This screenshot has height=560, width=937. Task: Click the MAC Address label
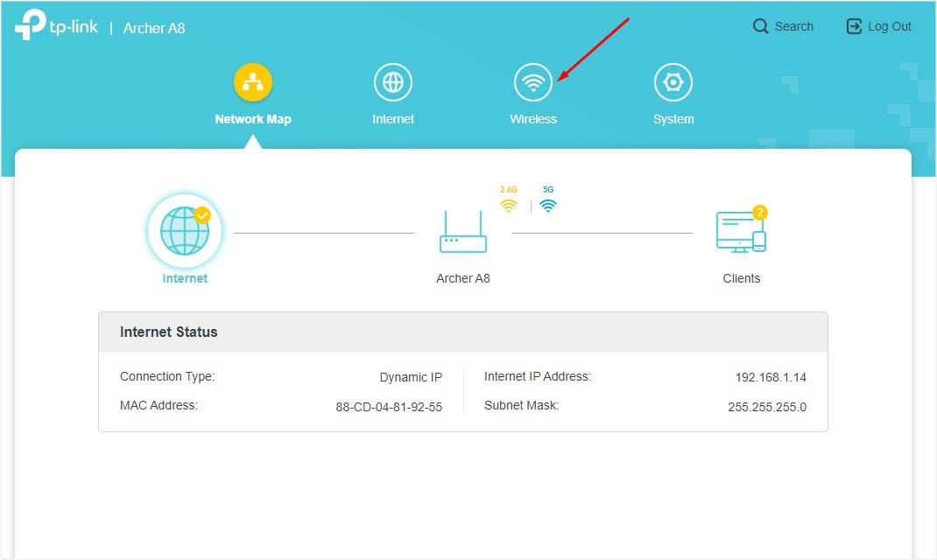tap(159, 405)
